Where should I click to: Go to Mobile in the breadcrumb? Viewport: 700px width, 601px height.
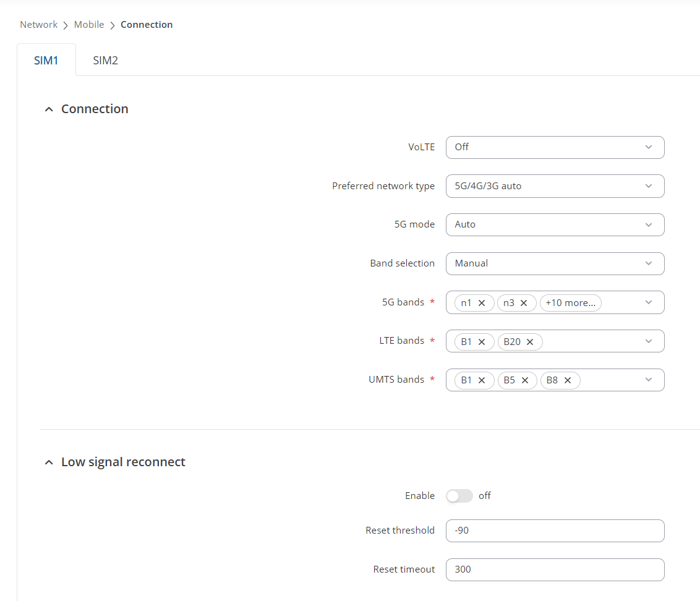(x=89, y=25)
